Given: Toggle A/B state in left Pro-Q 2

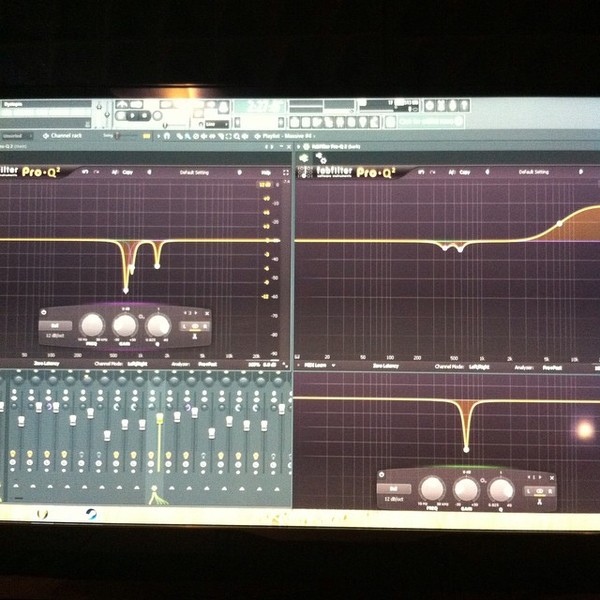Looking at the screenshot, I should (x=114, y=172).
